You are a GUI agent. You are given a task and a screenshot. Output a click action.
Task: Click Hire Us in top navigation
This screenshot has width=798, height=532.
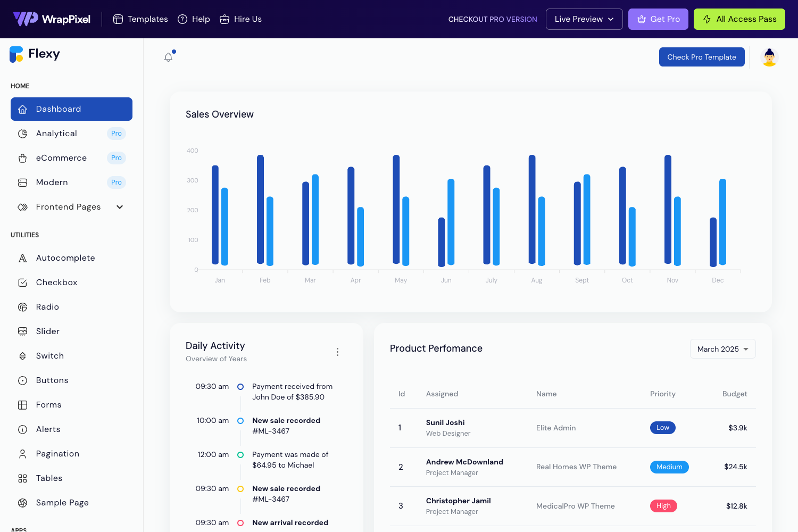(x=240, y=19)
